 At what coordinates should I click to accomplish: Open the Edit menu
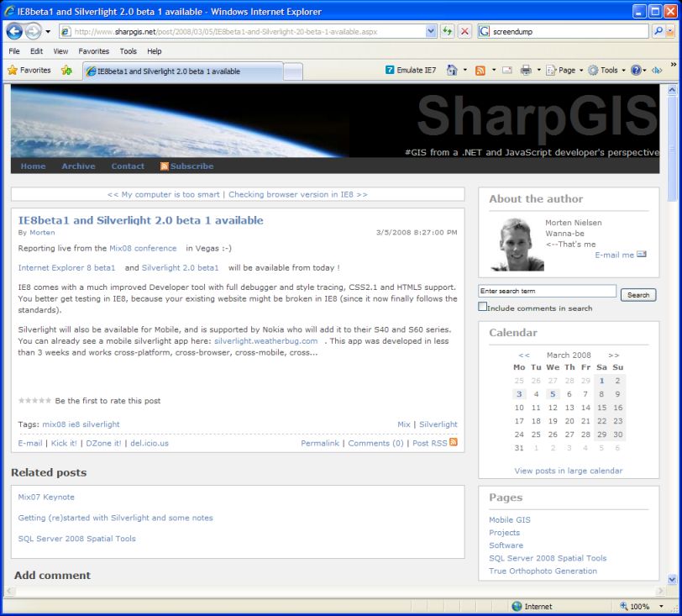pyautogui.click(x=36, y=51)
